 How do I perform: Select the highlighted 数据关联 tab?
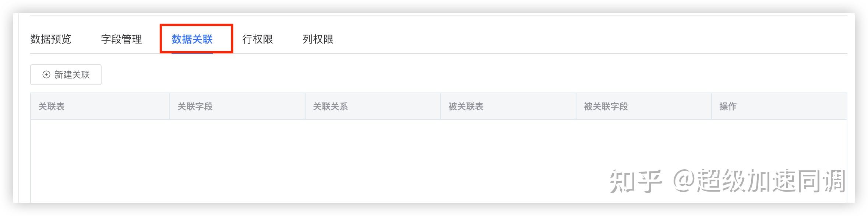[x=192, y=39]
